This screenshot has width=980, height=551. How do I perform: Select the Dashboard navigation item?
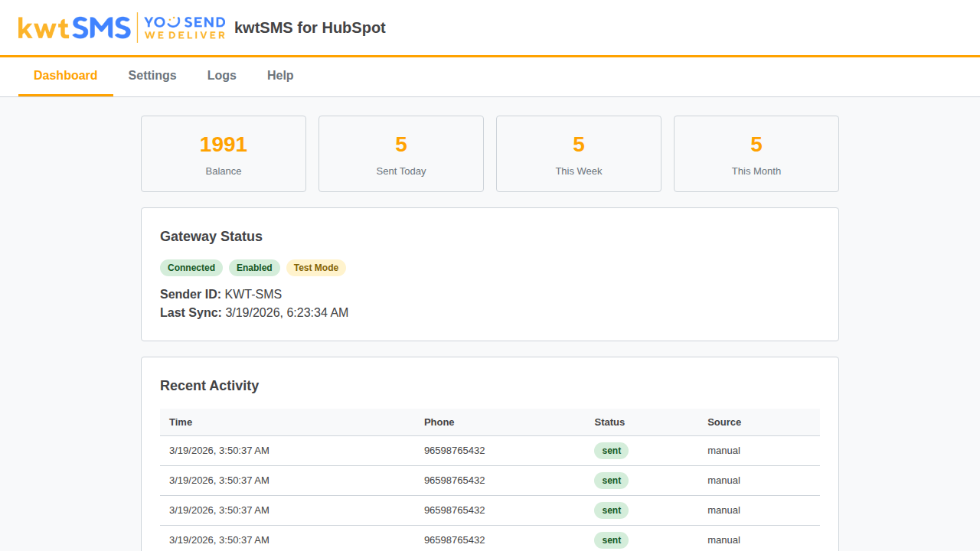(65, 76)
